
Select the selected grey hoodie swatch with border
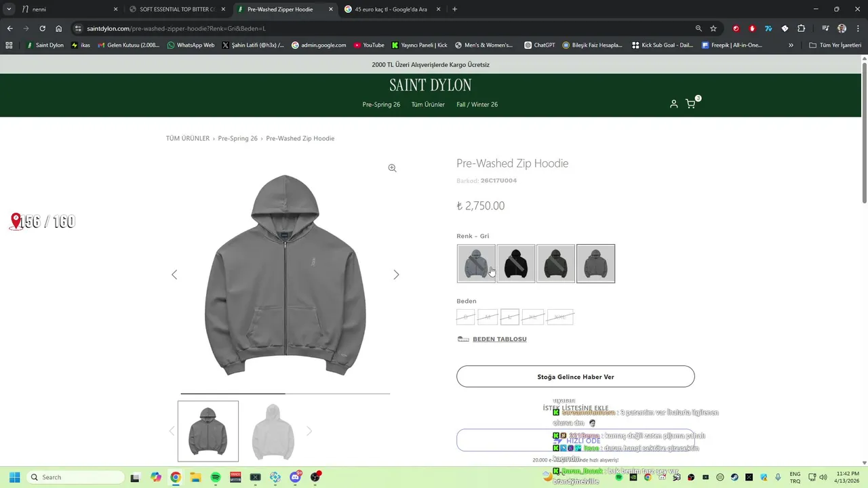pyautogui.click(x=596, y=264)
